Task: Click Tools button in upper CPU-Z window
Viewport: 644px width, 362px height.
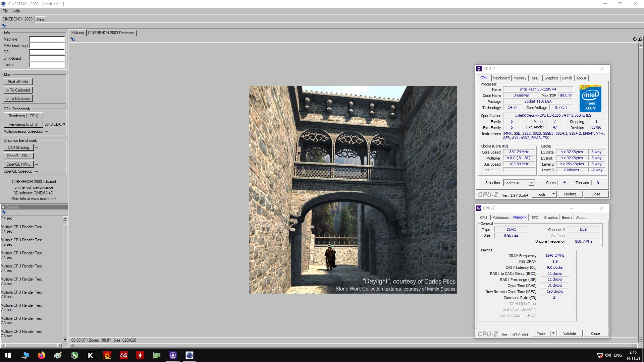Action: (541, 194)
